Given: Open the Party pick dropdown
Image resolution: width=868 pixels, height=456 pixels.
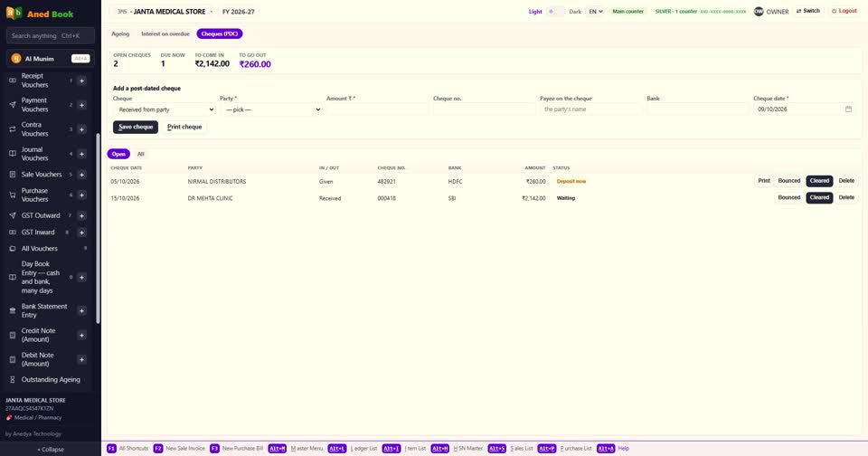Looking at the screenshot, I should click(272, 109).
